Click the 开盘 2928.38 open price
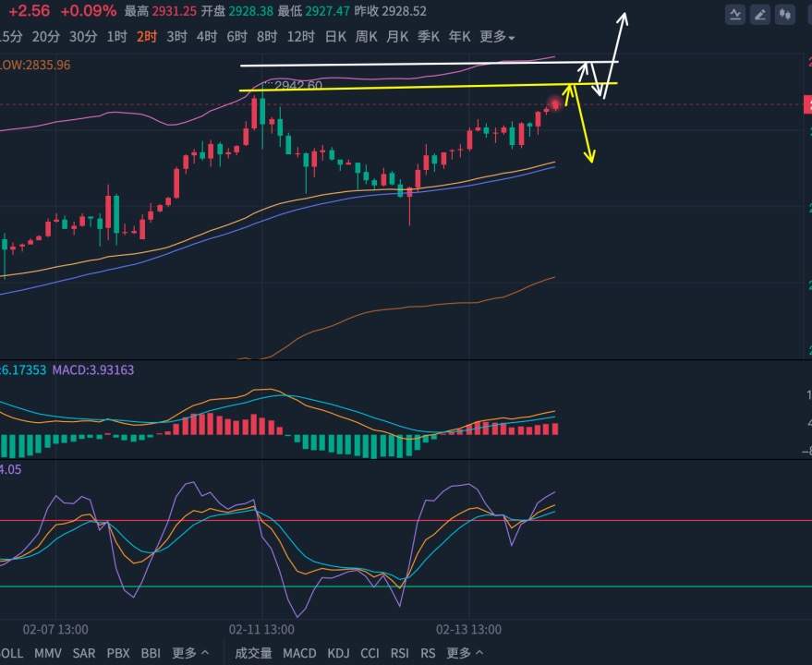This screenshot has height=665, width=812. (x=237, y=11)
